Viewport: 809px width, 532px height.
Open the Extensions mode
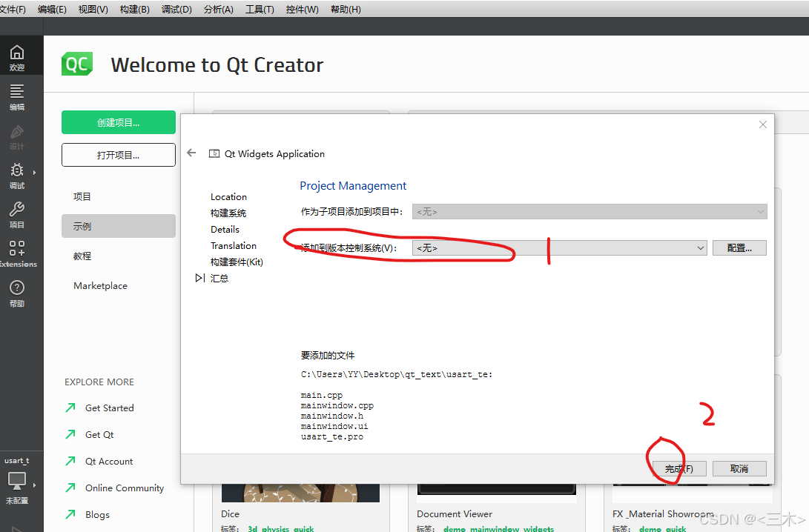(x=17, y=254)
